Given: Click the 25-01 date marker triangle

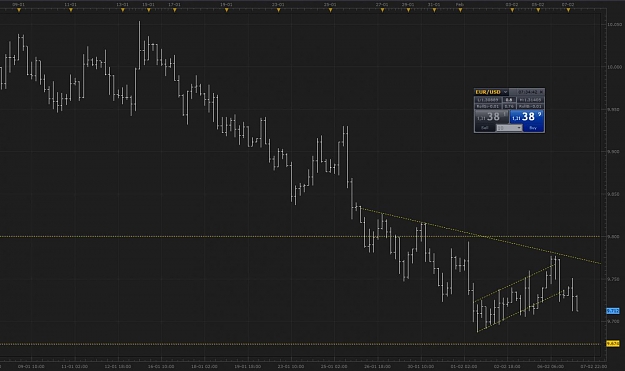Looking at the screenshot, I should click(x=330, y=10).
